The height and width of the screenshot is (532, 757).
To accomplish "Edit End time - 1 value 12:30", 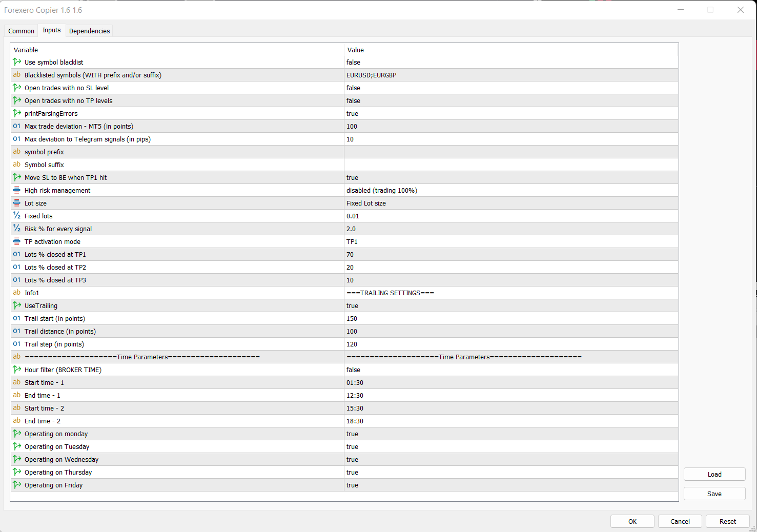I will (x=511, y=395).
